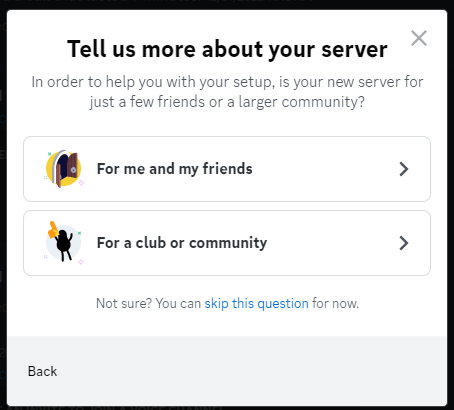Choose "For a club or community" label
Viewport: 454px width, 410px height.
pos(182,243)
